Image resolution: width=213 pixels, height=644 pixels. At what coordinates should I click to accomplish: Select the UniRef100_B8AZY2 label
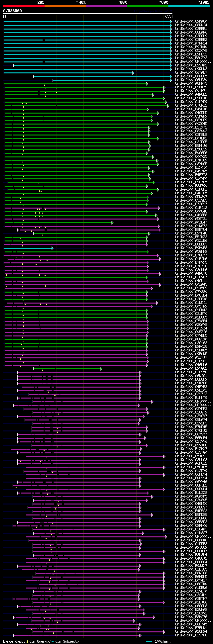coord(191,58)
